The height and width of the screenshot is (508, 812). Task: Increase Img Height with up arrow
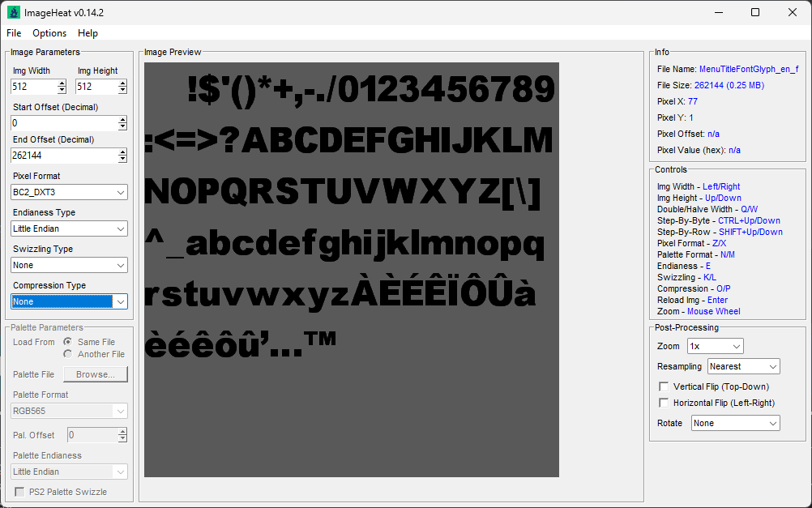point(122,83)
